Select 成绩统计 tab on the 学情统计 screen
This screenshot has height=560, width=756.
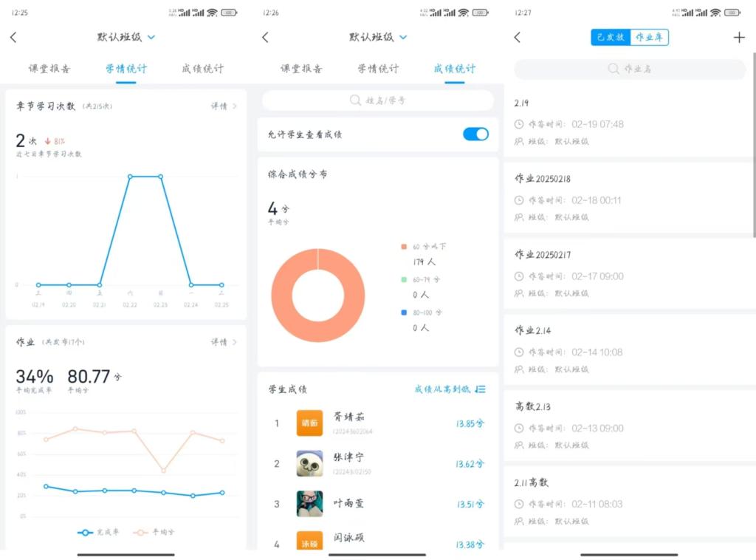pos(202,69)
